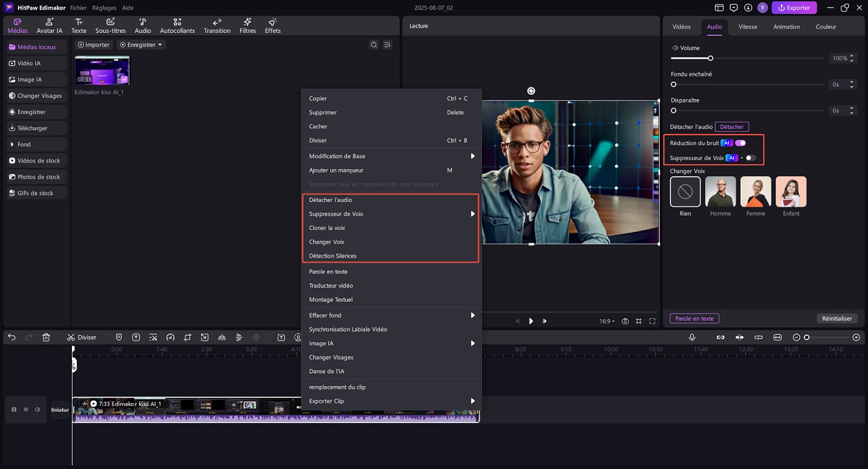Open the feedback message icon in title bar
Image resolution: width=868 pixels, height=469 pixels.
click(x=733, y=8)
